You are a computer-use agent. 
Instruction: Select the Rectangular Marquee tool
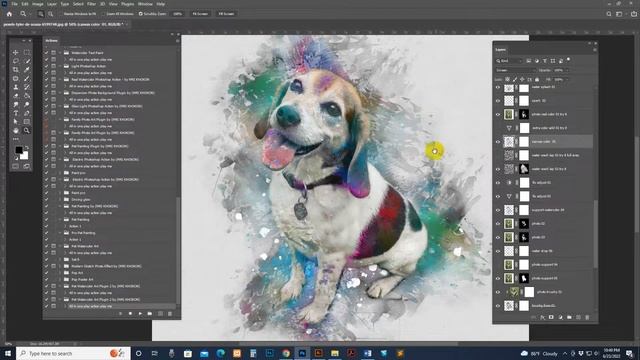click(27, 53)
